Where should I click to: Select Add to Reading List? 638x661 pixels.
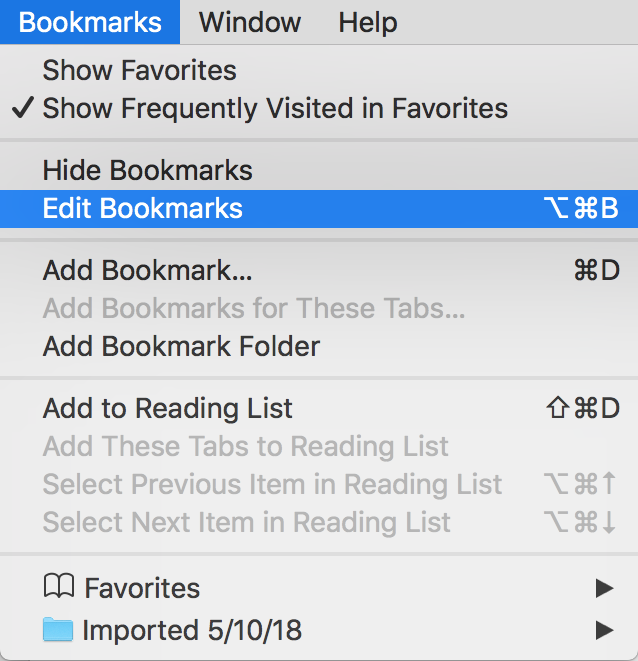[168, 408]
